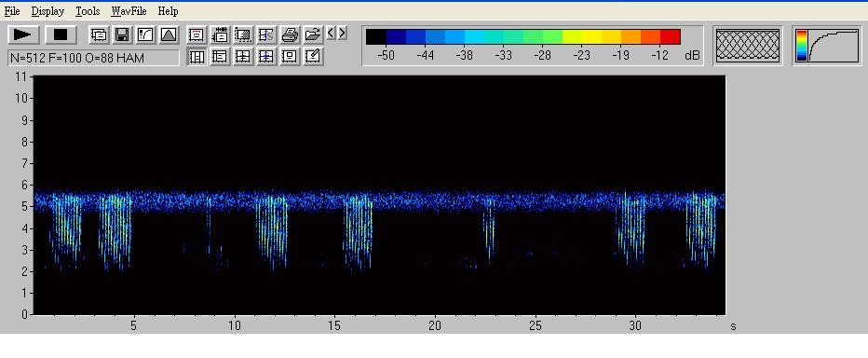Start playback with the Play button
868x358 pixels.
tap(23, 34)
